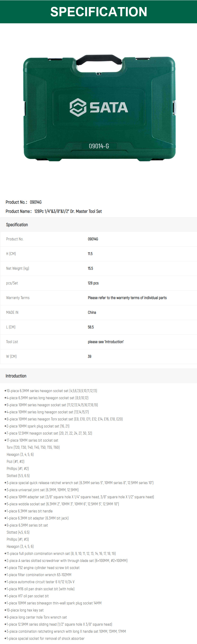Click the 128 pcs value in pcs/Set row
The width and height of the screenshot is (197, 644).
pos(93,283)
